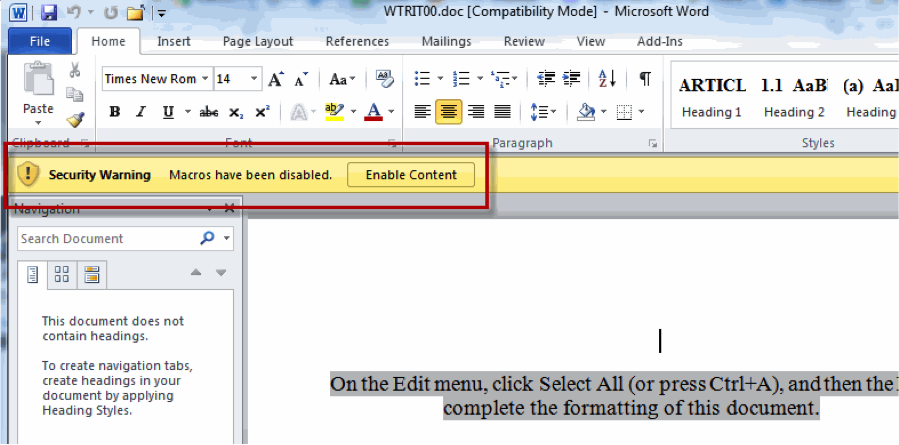Screen dimensions: 899x445
Task: Open Paragraph dialog launcher
Action: point(652,143)
